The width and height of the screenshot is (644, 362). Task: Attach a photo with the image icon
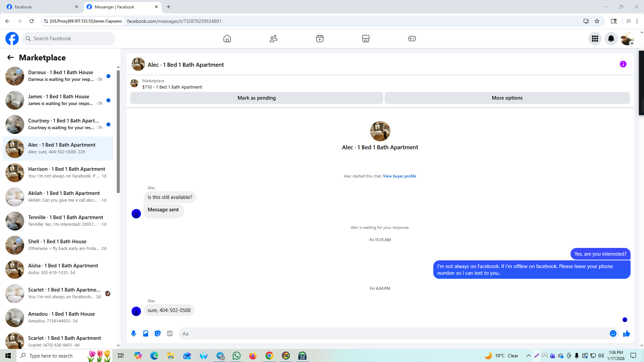(x=146, y=333)
